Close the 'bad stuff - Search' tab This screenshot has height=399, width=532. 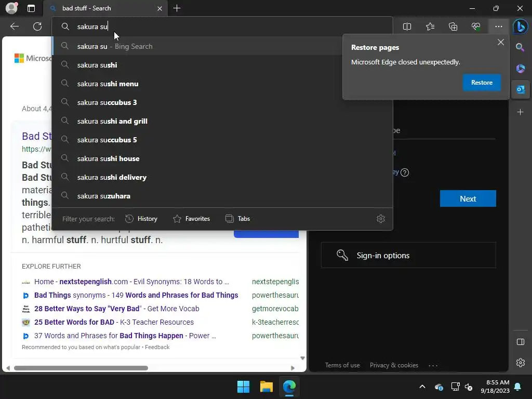159,8
